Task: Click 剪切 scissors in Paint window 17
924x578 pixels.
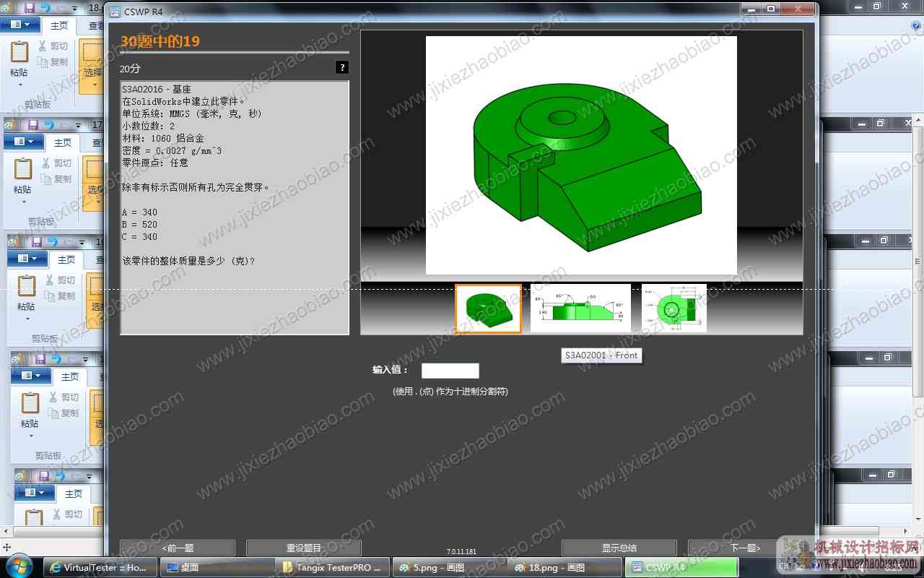Action: (x=45, y=163)
